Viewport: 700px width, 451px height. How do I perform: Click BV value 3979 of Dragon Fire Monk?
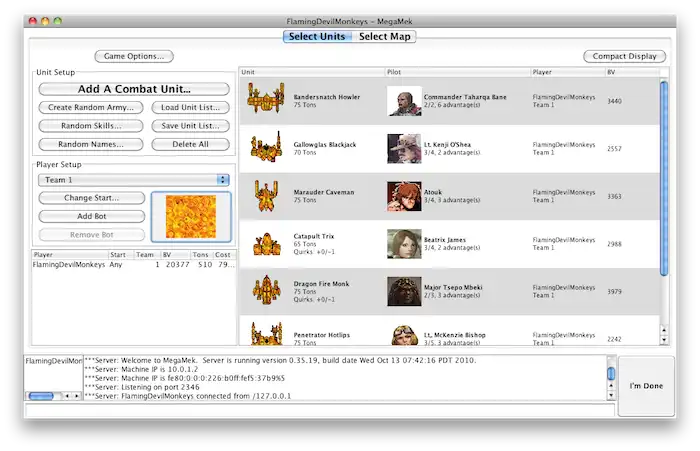(614, 292)
